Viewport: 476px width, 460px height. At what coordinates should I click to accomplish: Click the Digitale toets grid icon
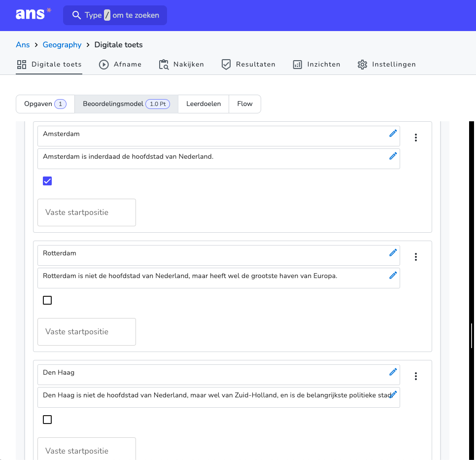pos(22,65)
